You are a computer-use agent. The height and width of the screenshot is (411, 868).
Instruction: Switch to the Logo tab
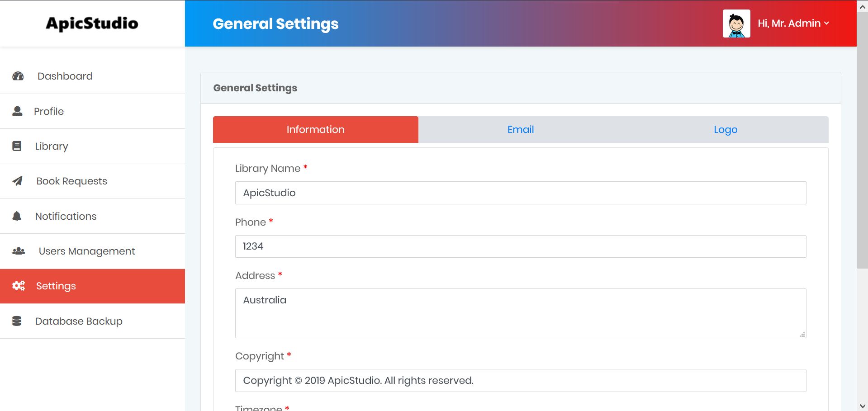[x=725, y=130]
